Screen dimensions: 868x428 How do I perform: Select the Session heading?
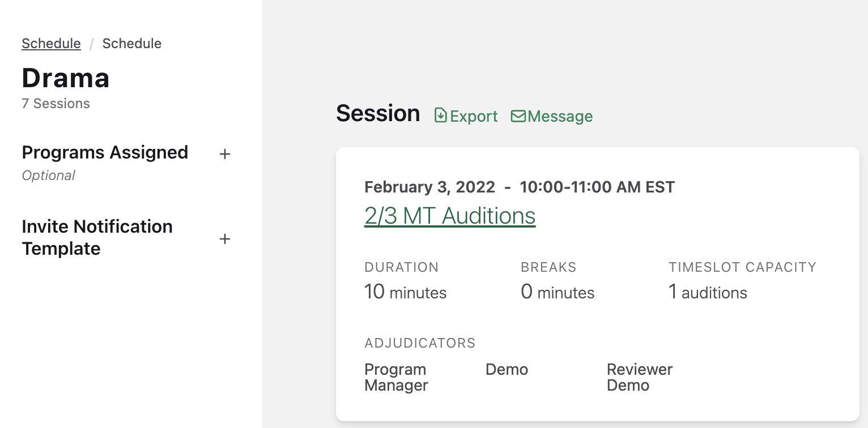378,113
